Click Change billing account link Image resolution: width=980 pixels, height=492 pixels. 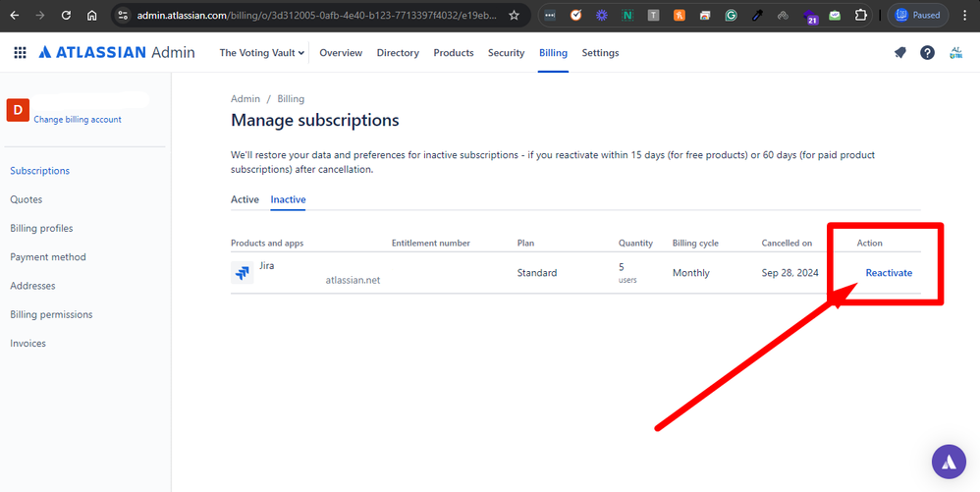click(78, 120)
